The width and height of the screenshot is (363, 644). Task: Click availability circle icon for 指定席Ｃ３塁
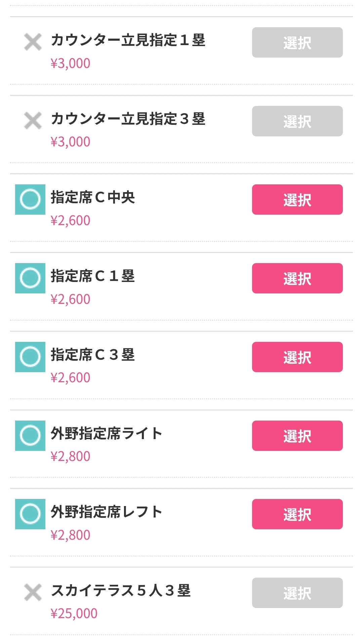tap(30, 357)
